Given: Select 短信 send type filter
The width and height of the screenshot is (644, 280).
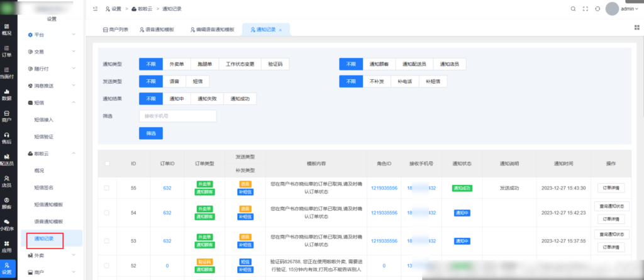Looking at the screenshot, I should coord(197,81).
